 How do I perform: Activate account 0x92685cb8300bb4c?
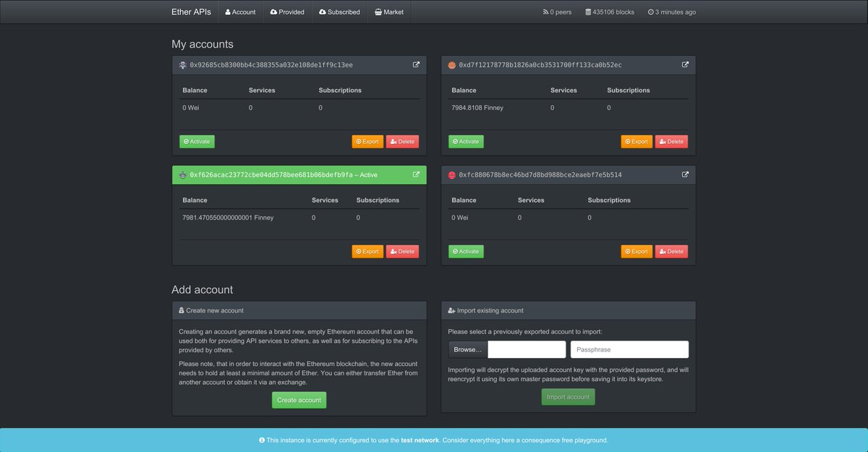197,142
